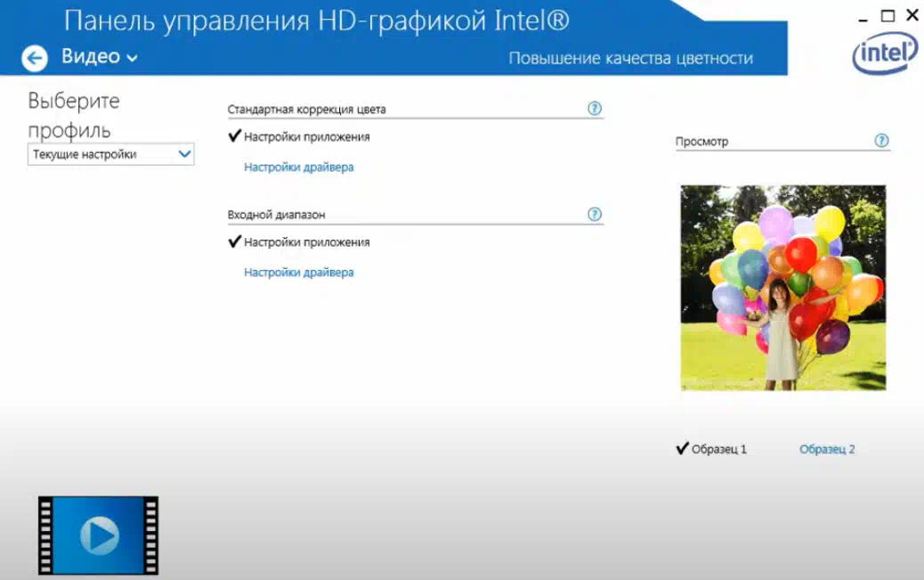Choose Настройки драйвера under Стандартная коррекция цвета

click(x=298, y=167)
